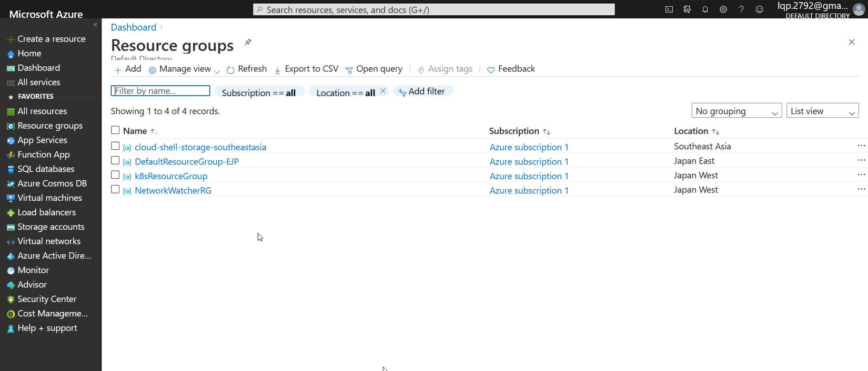This screenshot has width=868, height=371.
Task: Open portal settings gear icon
Action: (x=723, y=9)
